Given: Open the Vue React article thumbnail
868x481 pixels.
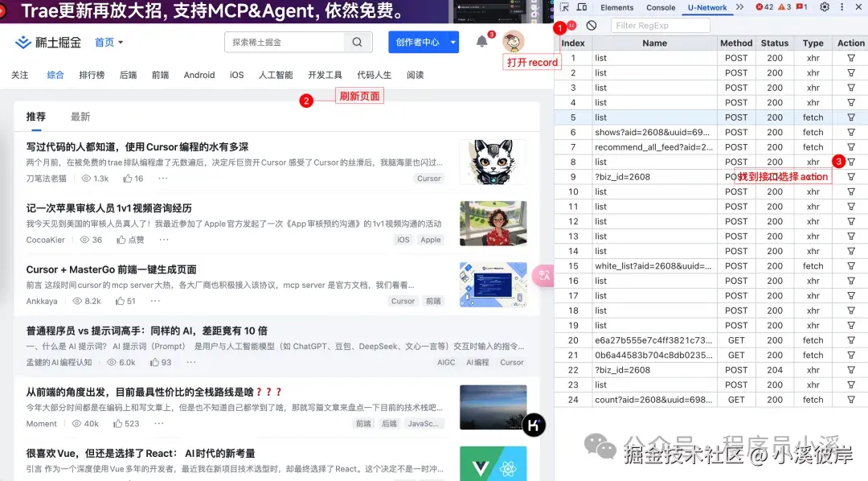Looking at the screenshot, I should (493, 463).
